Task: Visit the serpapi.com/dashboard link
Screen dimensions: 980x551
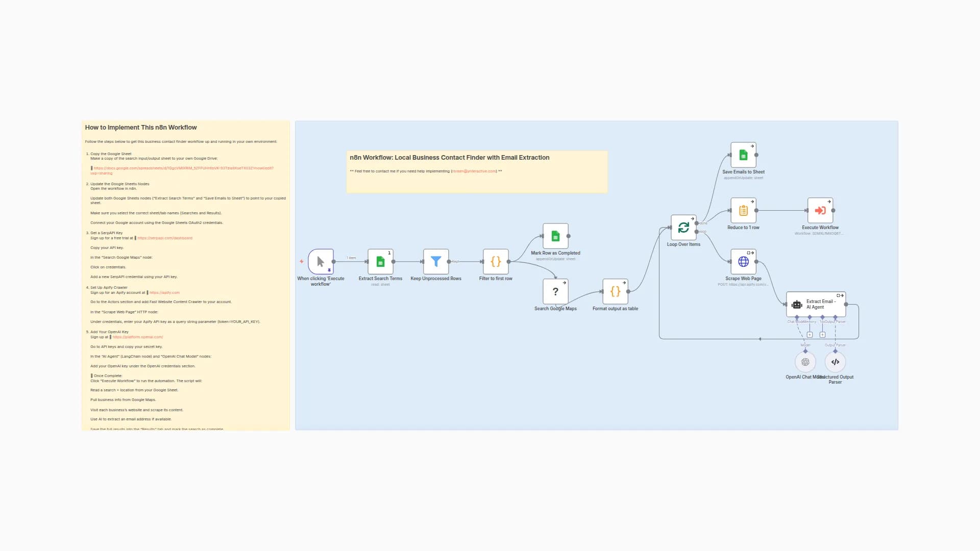Action: (164, 238)
